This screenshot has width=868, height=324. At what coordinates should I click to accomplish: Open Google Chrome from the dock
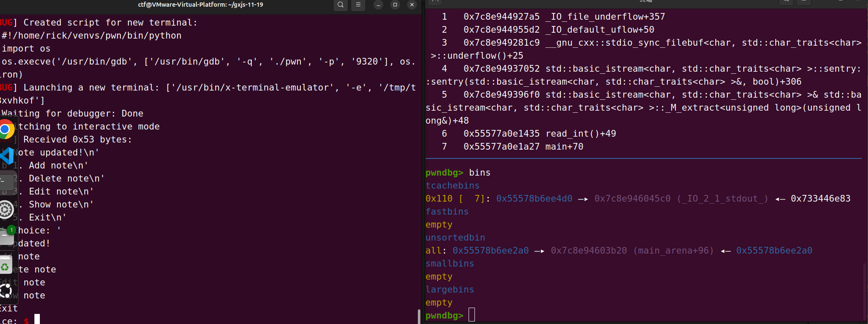6,130
